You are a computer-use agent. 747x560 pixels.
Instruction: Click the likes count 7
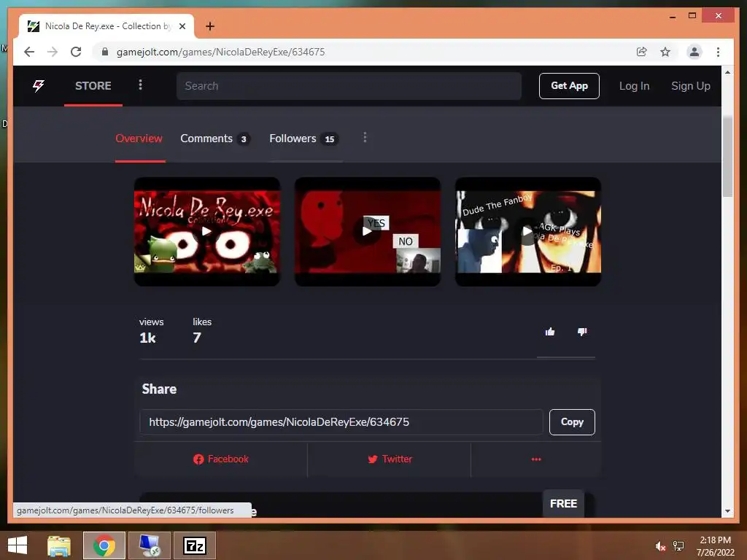pyautogui.click(x=197, y=338)
